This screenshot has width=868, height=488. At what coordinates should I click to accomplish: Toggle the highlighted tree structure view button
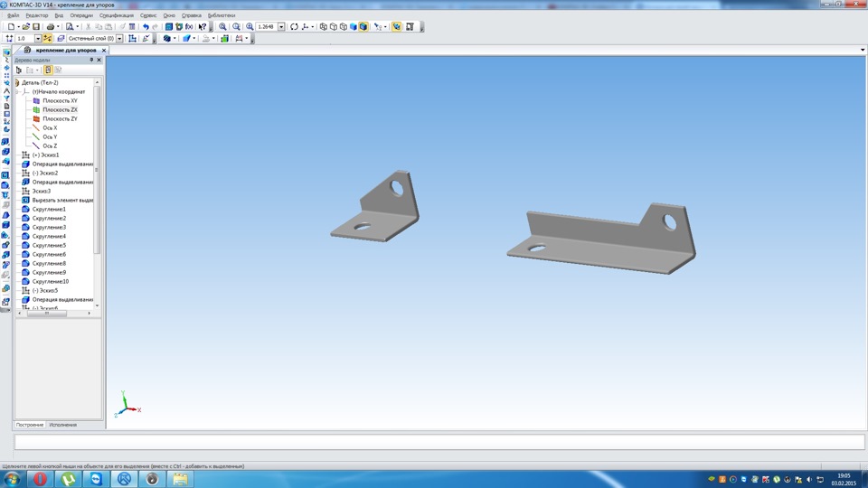[x=48, y=70]
